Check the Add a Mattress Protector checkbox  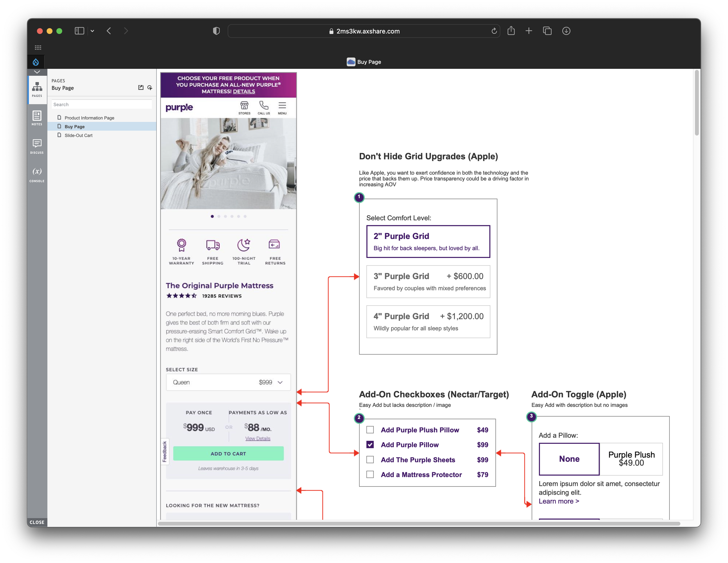370,475
